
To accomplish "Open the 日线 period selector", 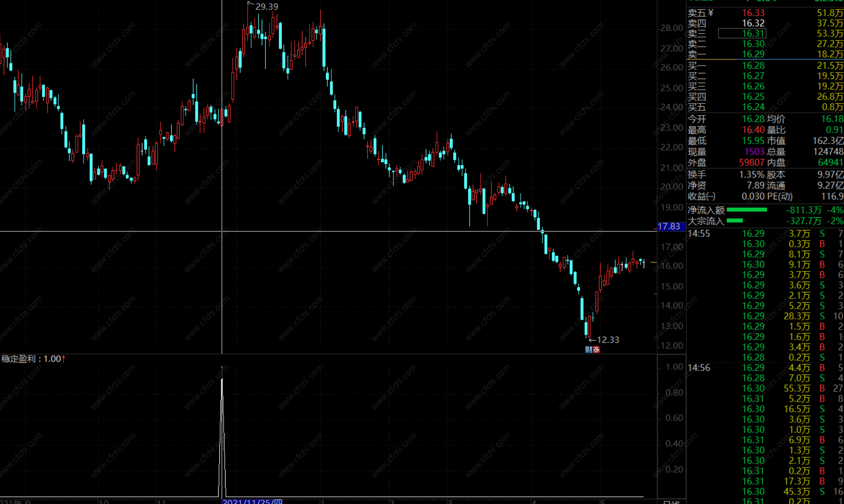I will point(671,502).
